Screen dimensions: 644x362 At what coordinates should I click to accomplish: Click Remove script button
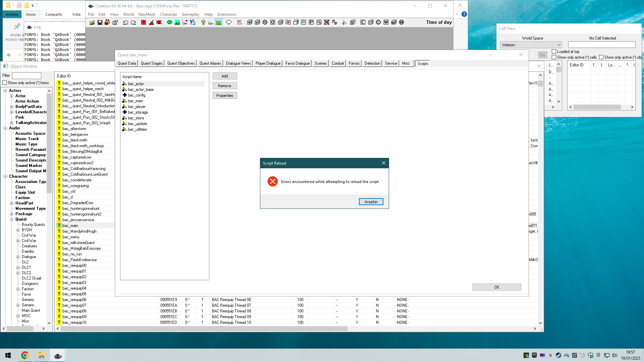tap(225, 86)
